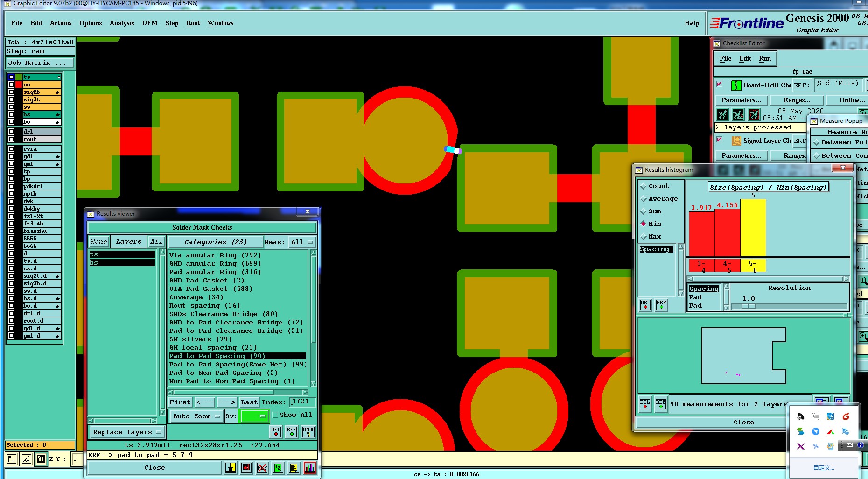The height and width of the screenshot is (479, 868).
Task: Click second icon in bottom-left toolbar
Action: pyautogui.click(x=27, y=459)
